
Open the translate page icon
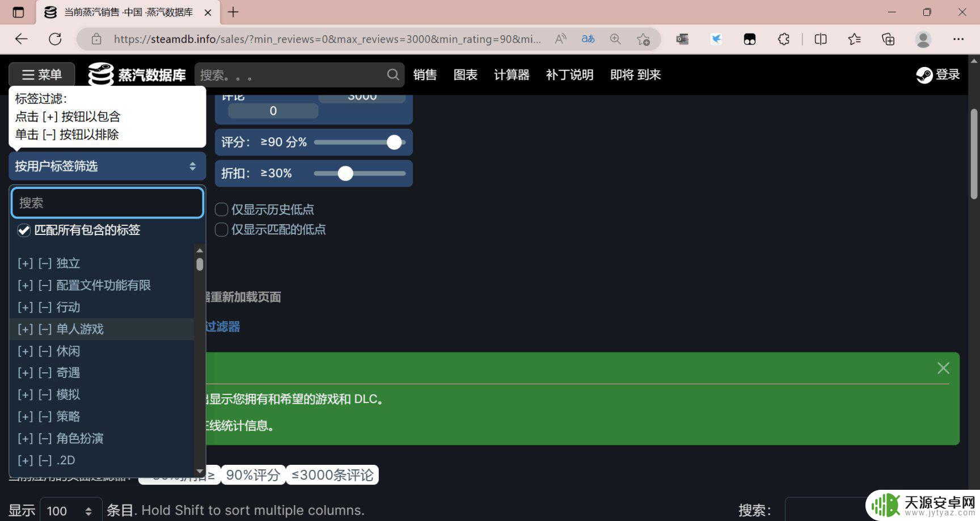588,39
